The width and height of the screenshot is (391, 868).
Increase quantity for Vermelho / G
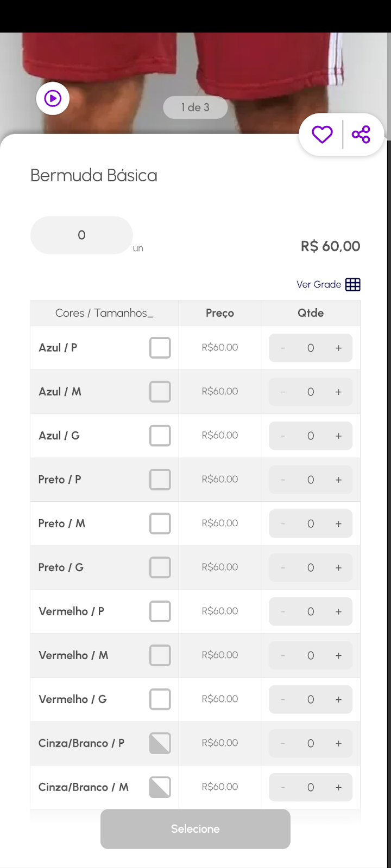pyautogui.click(x=338, y=700)
